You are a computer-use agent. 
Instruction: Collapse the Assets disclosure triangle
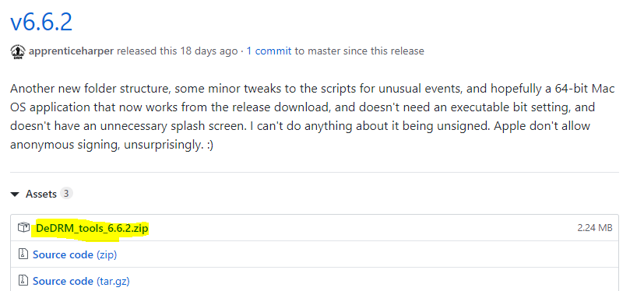(16, 195)
